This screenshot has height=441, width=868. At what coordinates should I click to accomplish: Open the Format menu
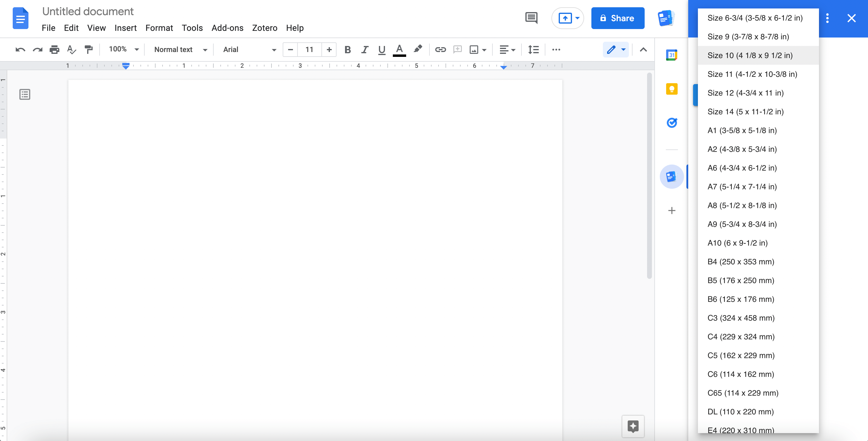point(159,27)
